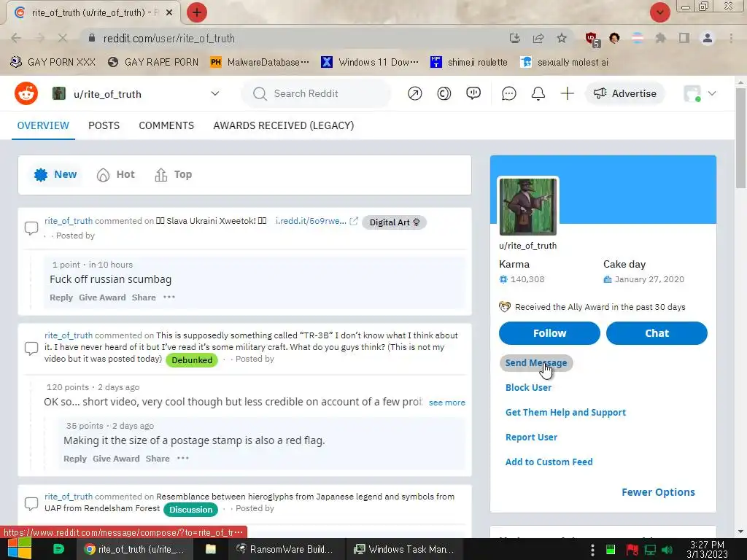The image size is (747, 560).
Task: Follow the user rite_of_truth
Action: tap(549, 332)
